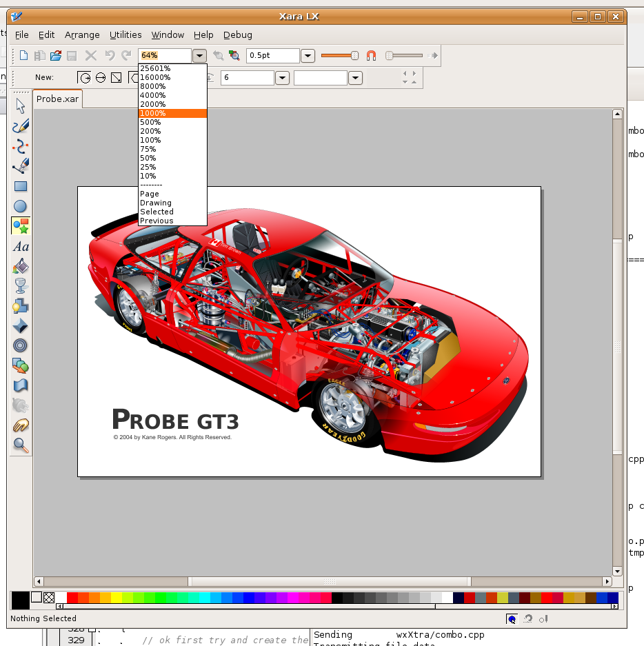Choose Drawing in the zoom list
Screen dimensions: 644x646
tap(172, 203)
